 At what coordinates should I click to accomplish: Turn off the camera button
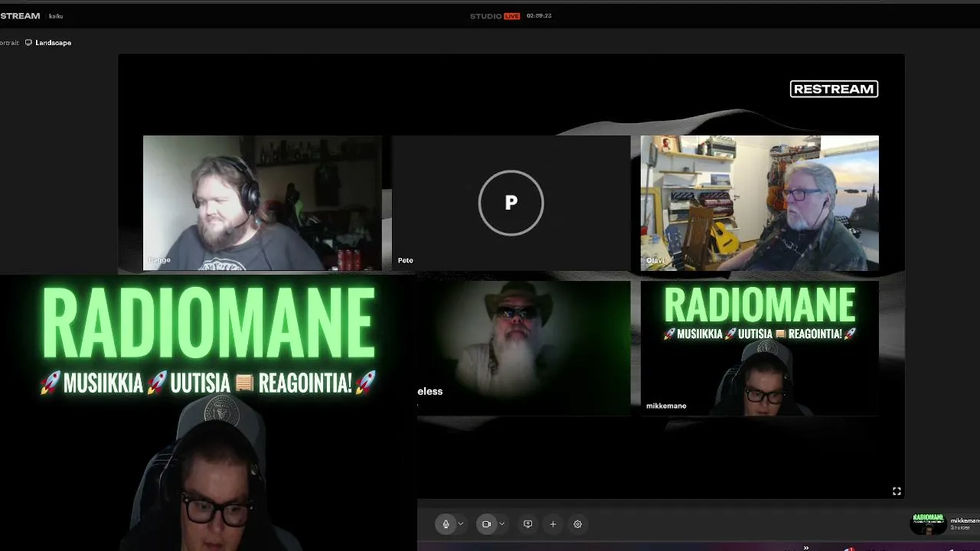click(486, 524)
